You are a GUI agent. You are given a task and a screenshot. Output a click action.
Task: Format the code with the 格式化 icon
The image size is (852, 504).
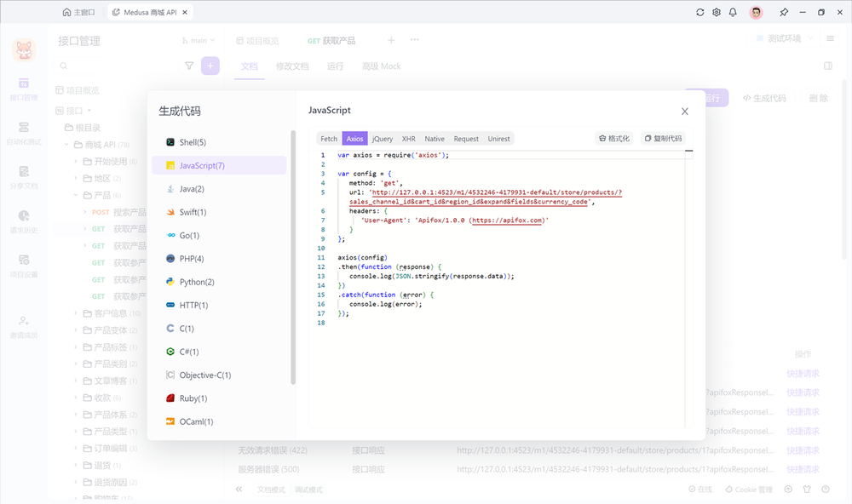(614, 138)
